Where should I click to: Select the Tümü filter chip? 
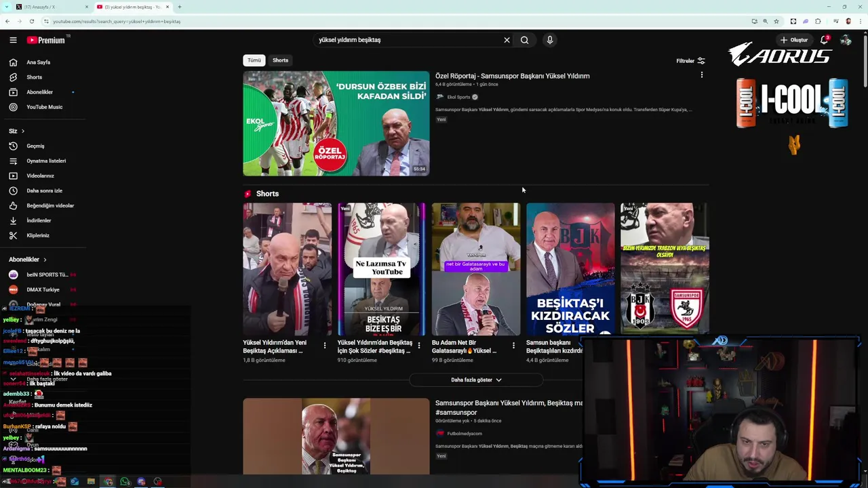pyautogui.click(x=254, y=60)
